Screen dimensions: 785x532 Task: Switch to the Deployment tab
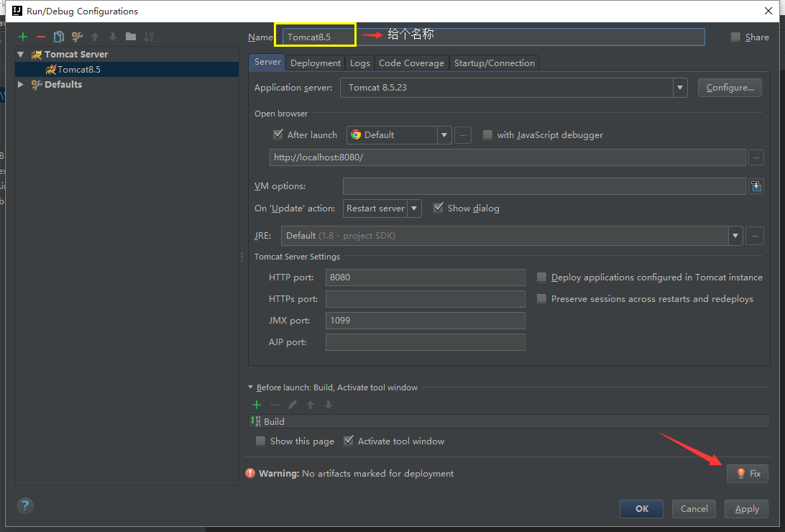point(316,63)
